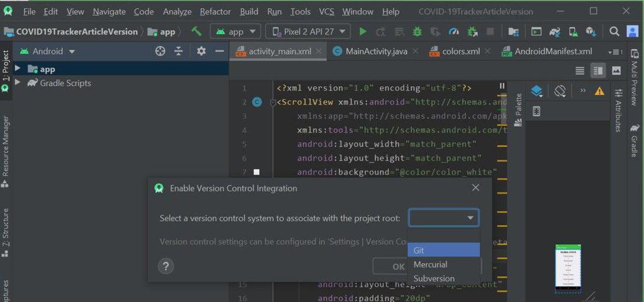
Task: Open the Gradle tool window
Action: (x=635, y=140)
